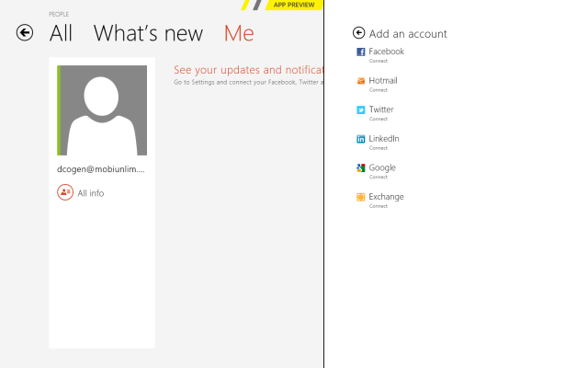Click the LinkedIn account icon
The image size is (588, 368).
(361, 139)
